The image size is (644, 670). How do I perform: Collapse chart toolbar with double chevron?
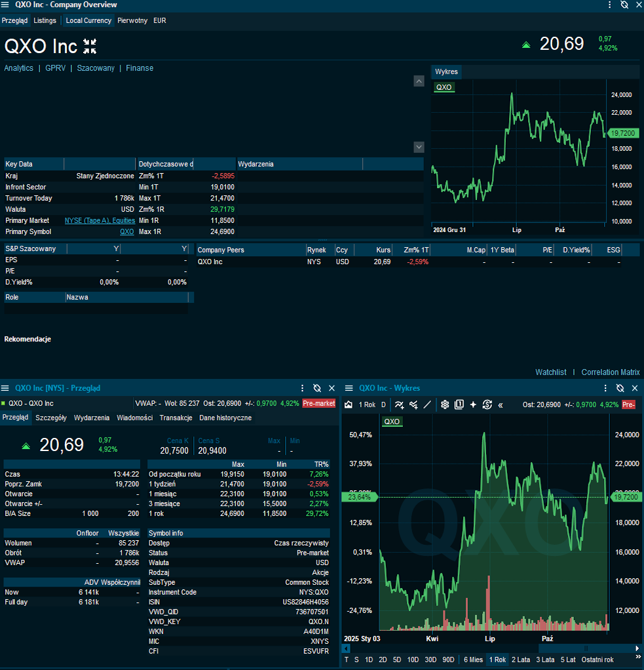501,404
